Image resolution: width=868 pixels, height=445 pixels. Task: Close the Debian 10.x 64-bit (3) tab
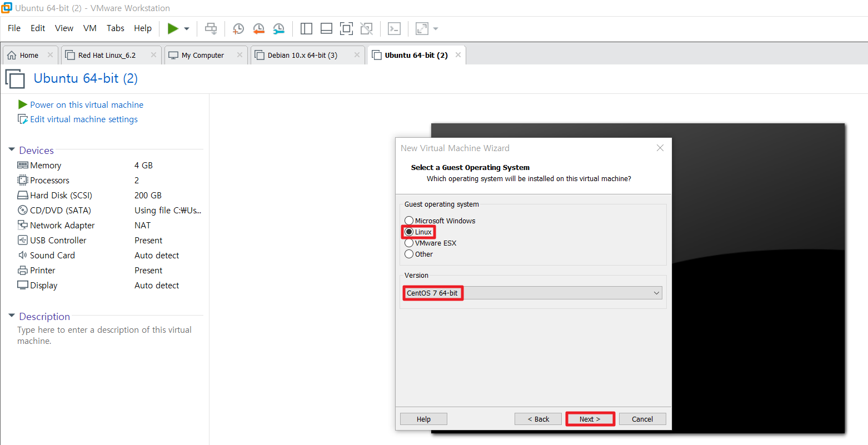[x=357, y=55]
